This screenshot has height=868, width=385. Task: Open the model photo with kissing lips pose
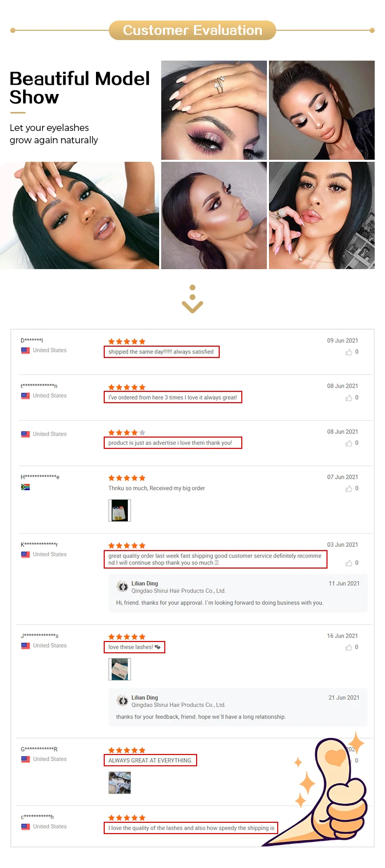[322, 215]
